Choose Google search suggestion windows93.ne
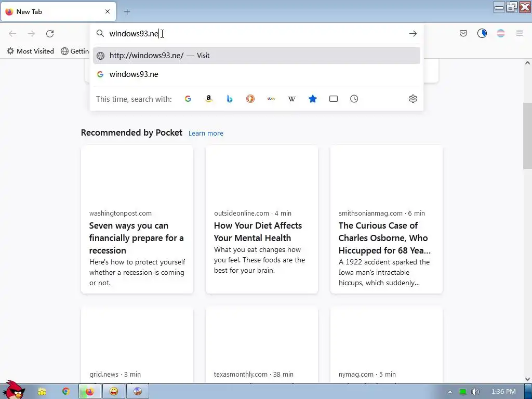The image size is (532, 399). coord(257,74)
